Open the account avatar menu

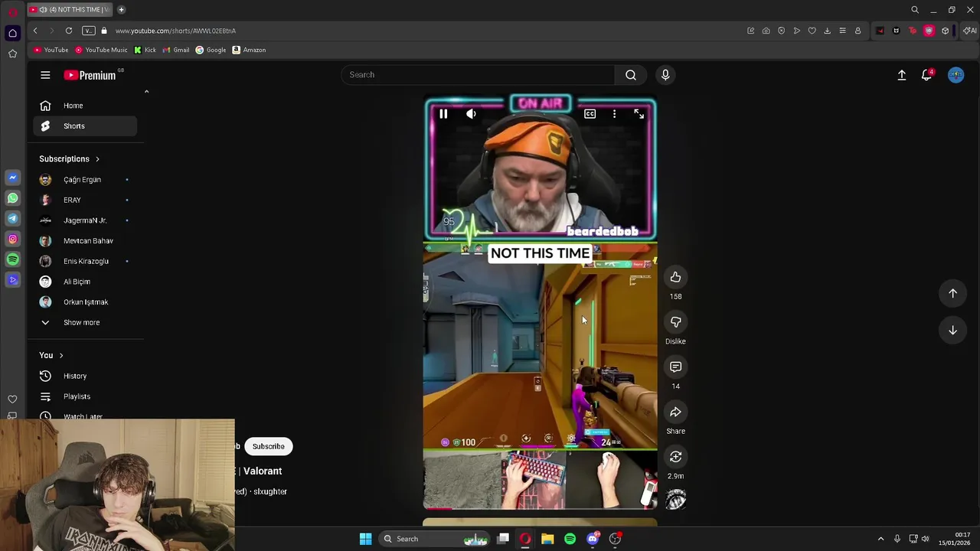pos(955,75)
